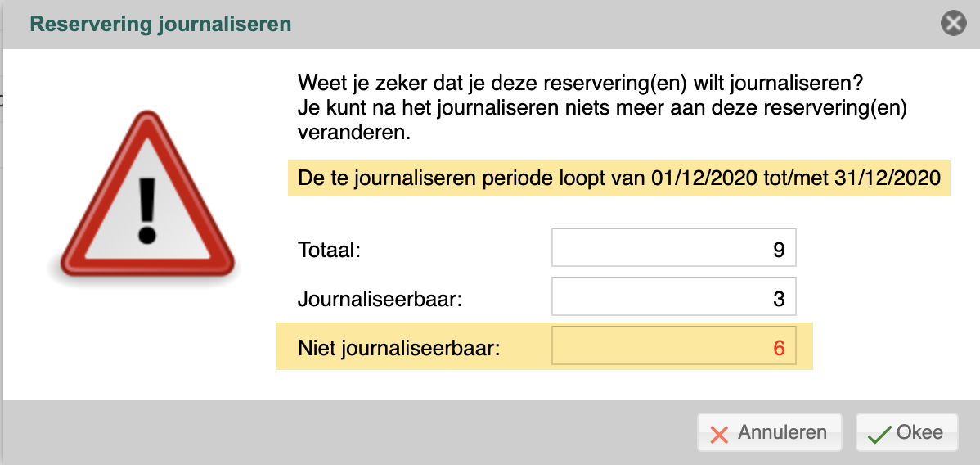Click the Reservering journaliseren title text
The height and width of the screenshot is (465, 980).
[160, 25]
